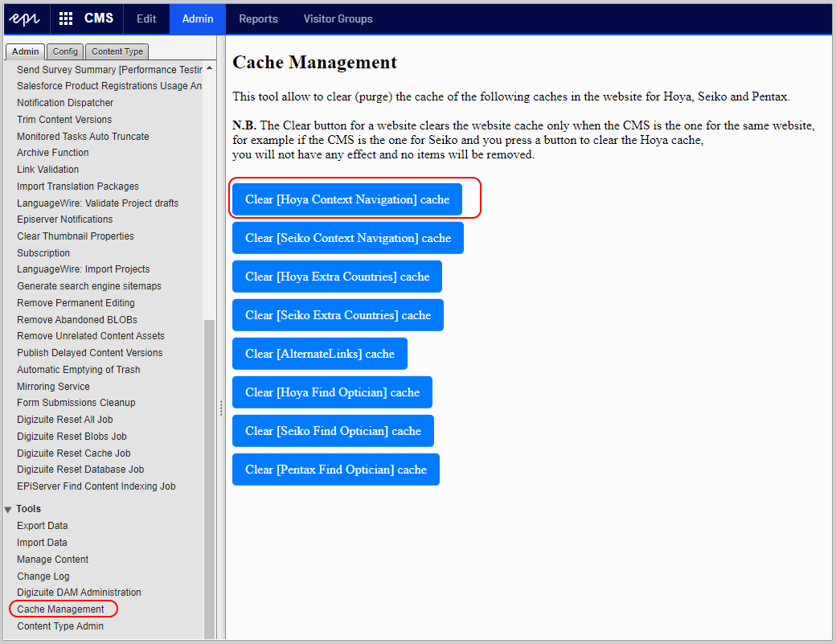Click the sidebar scroll up arrow

pos(209,69)
